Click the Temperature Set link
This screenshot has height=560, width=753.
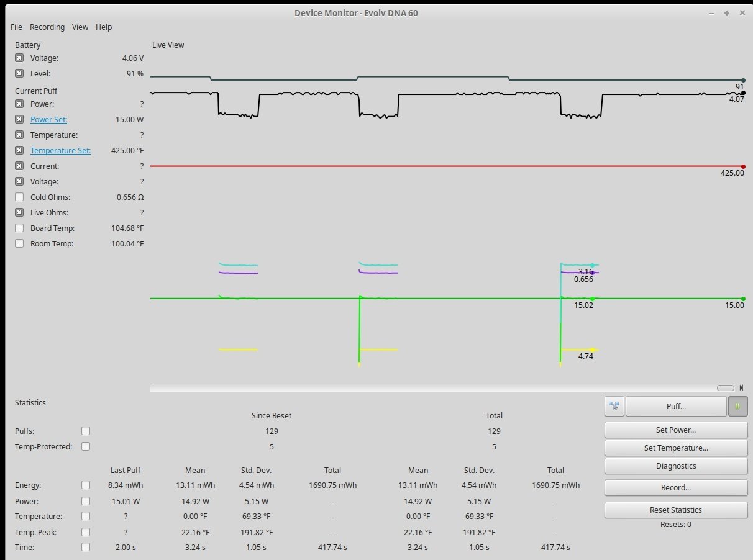tap(60, 151)
